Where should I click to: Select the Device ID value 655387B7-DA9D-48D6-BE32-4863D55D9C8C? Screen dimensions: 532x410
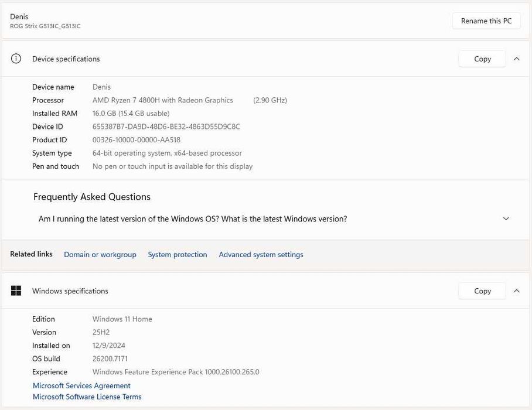coord(166,127)
